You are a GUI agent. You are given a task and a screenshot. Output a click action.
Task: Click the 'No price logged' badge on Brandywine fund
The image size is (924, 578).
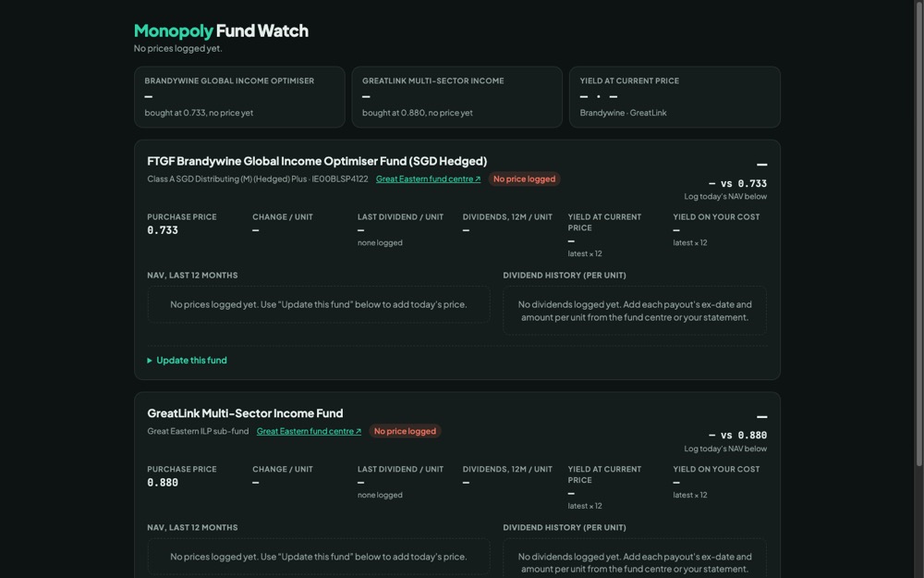[524, 178]
